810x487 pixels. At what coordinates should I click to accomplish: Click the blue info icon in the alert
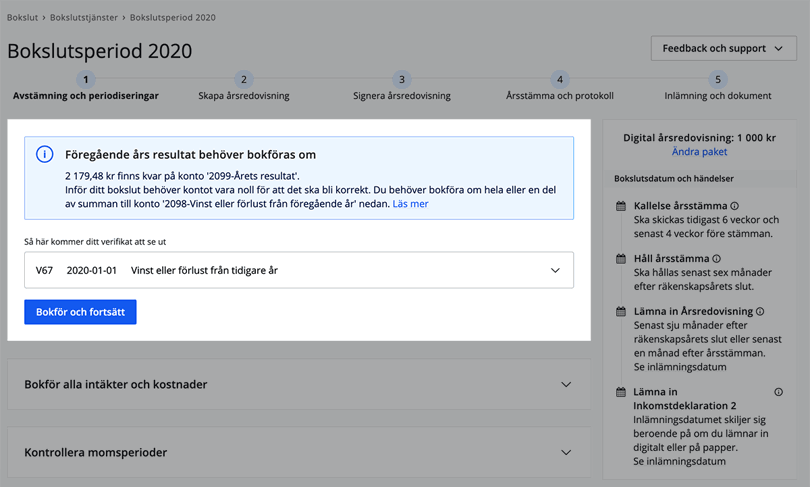44,154
